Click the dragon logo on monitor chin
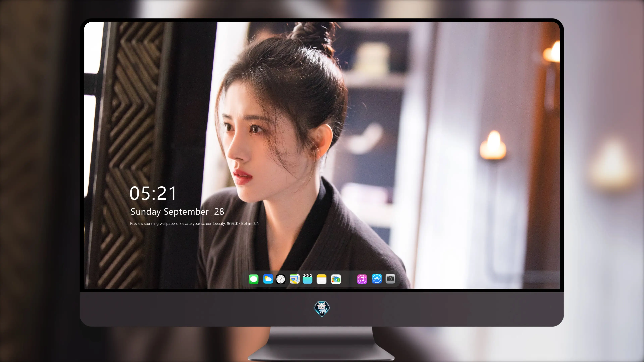Image resolution: width=644 pixels, height=362 pixels. click(x=322, y=309)
